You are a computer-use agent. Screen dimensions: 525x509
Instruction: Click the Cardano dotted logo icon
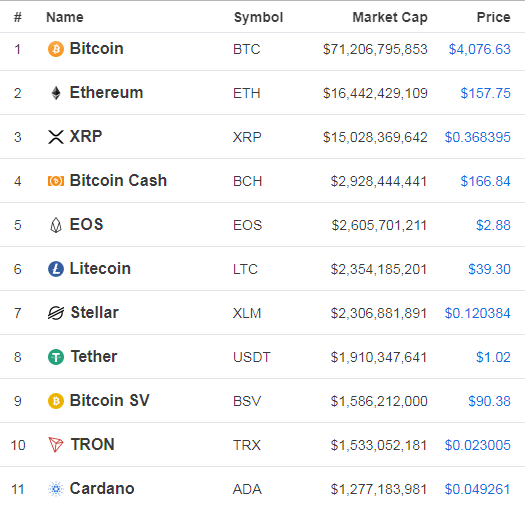[x=56, y=489]
